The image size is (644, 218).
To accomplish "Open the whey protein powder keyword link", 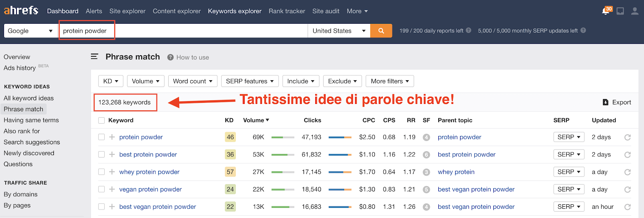I will pyautogui.click(x=149, y=172).
